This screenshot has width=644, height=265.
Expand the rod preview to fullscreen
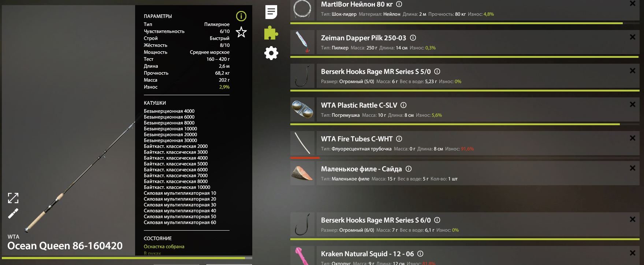click(13, 198)
